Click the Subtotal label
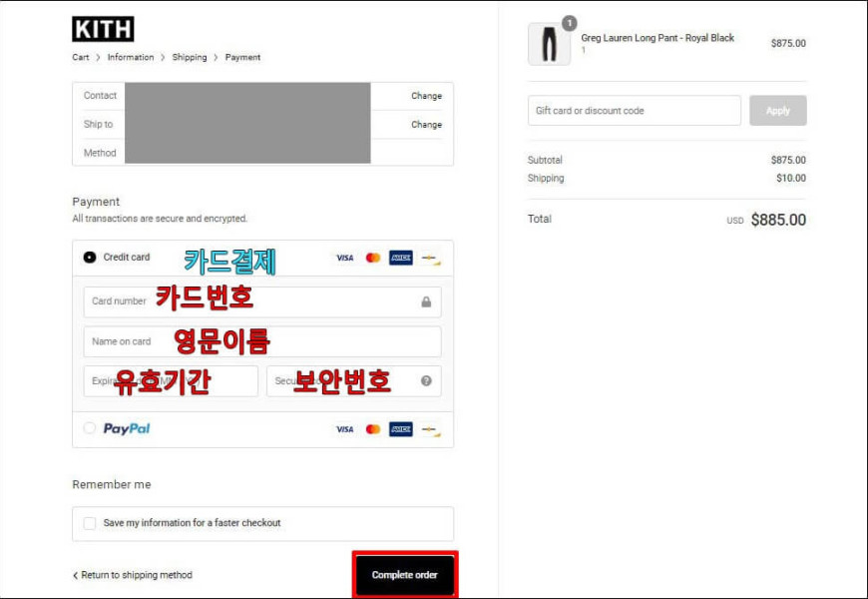This screenshot has height=599, width=868. click(545, 160)
